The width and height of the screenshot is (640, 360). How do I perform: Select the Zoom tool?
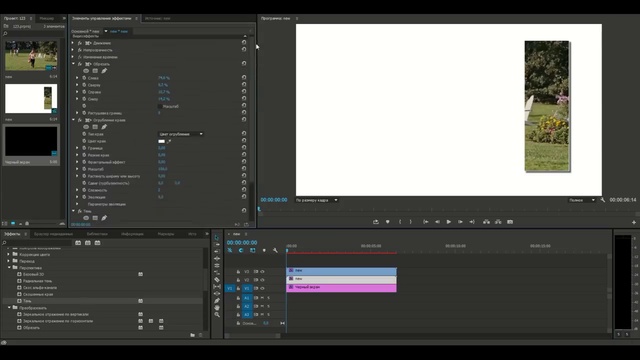[217, 315]
